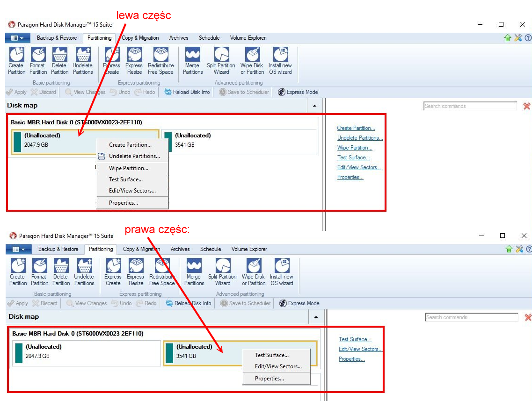Image resolution: width=532 pixels, height=401 pixels.
Task: Click Delete Partition icon in lower window
Action: click(x=61, y=272)
